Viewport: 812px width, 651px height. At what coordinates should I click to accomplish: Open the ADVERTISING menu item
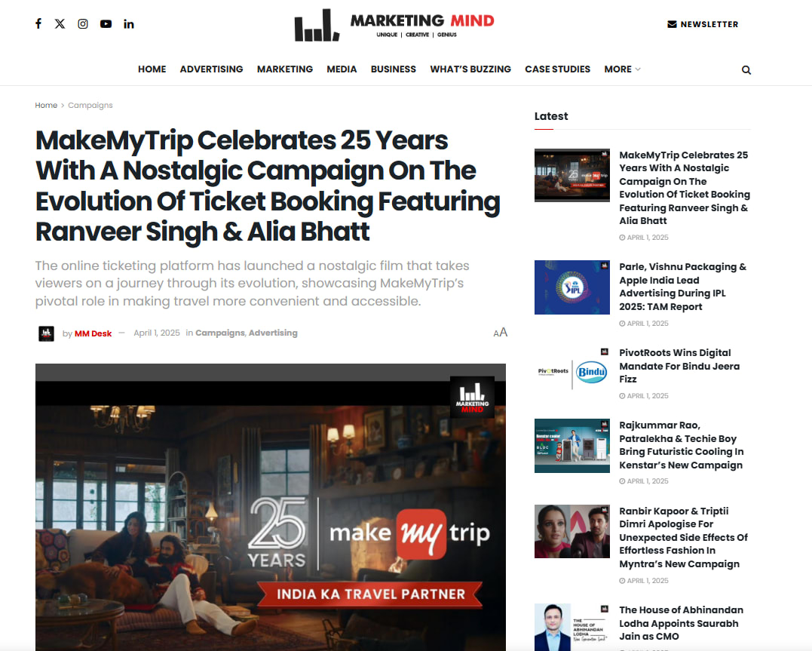(x=211, y=69)
